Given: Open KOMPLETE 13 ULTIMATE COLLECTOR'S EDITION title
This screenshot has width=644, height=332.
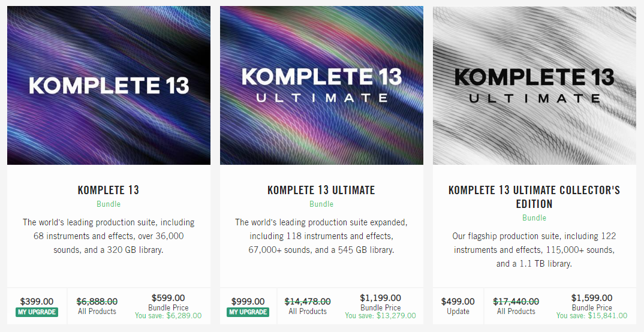Looking at the screenshot, I should point(534,197).
